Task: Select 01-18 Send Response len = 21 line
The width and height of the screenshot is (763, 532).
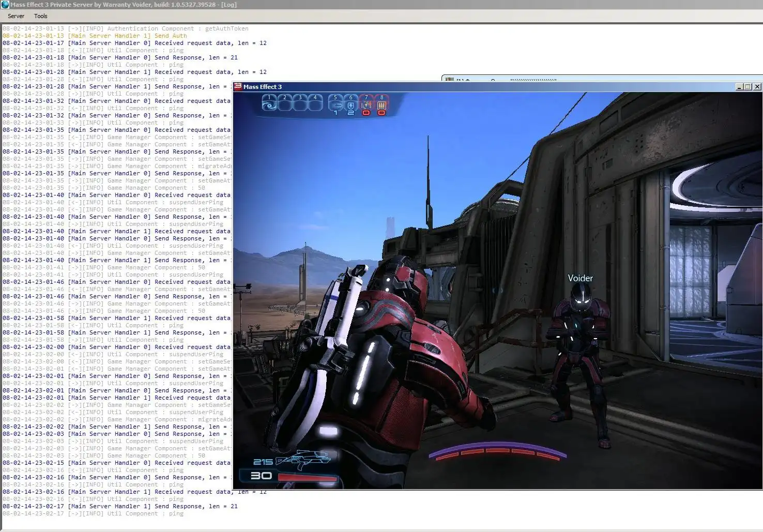Action: [120, 57]
